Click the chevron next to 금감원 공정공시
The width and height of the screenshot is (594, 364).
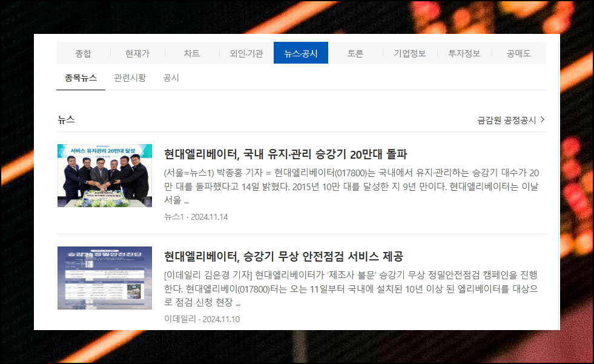coord(543,120)
